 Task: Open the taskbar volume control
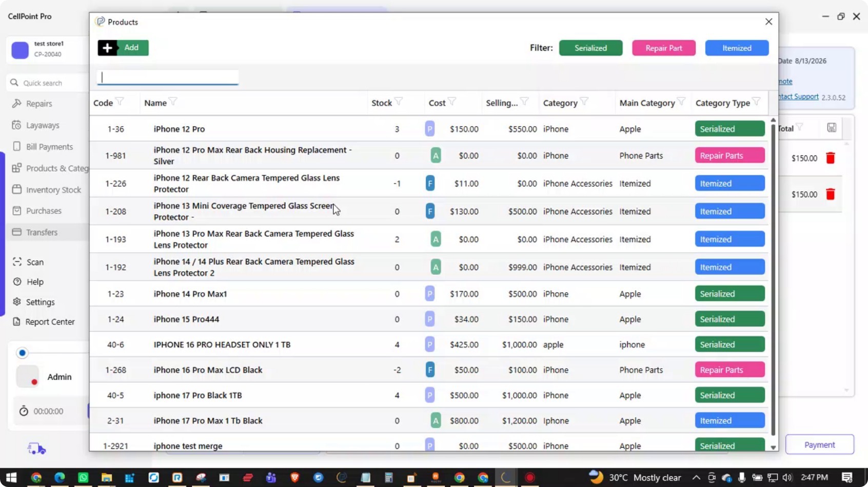[x=787, y=477]
